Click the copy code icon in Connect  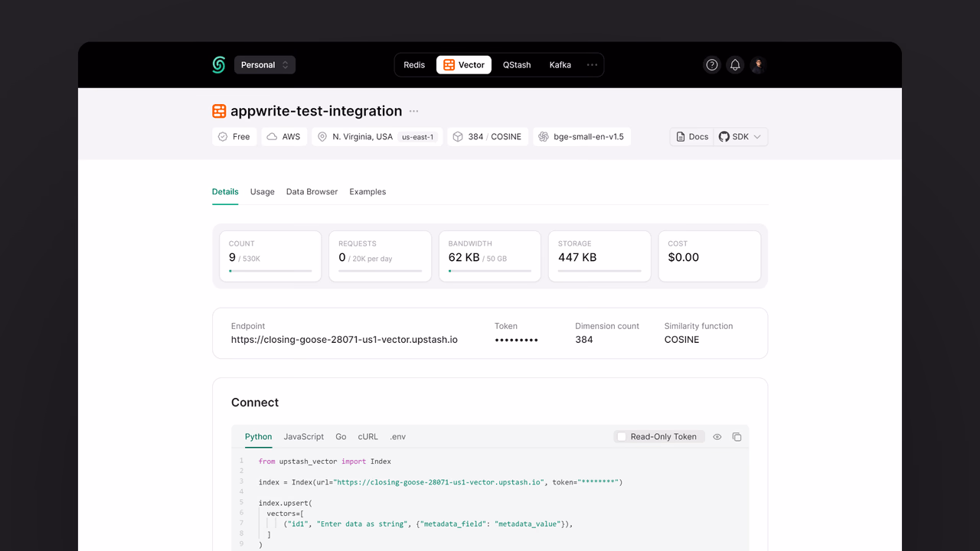point(737,437)
